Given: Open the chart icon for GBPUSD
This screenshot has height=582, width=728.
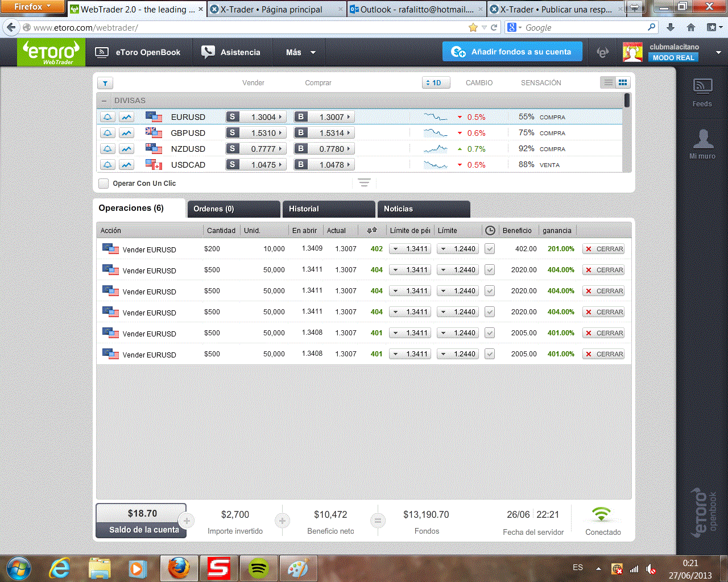Looking at the screenshot, I should (126, 133).
